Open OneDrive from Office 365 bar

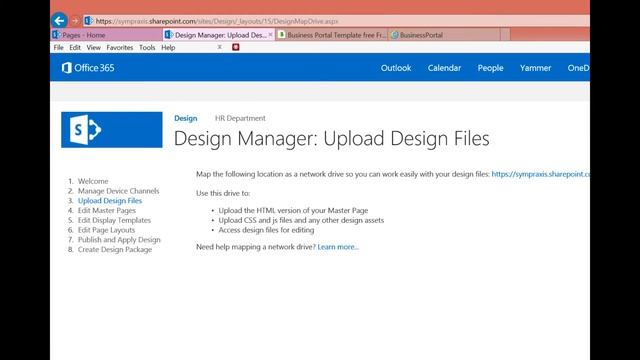[x=578, y=68]
